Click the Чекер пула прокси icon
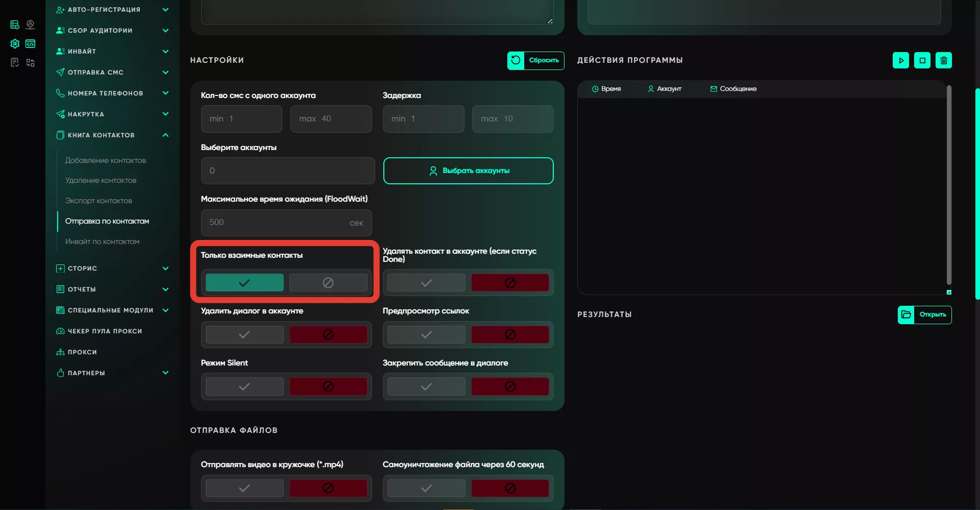Screen dimensions: 980x510 (x=60, y=331)
